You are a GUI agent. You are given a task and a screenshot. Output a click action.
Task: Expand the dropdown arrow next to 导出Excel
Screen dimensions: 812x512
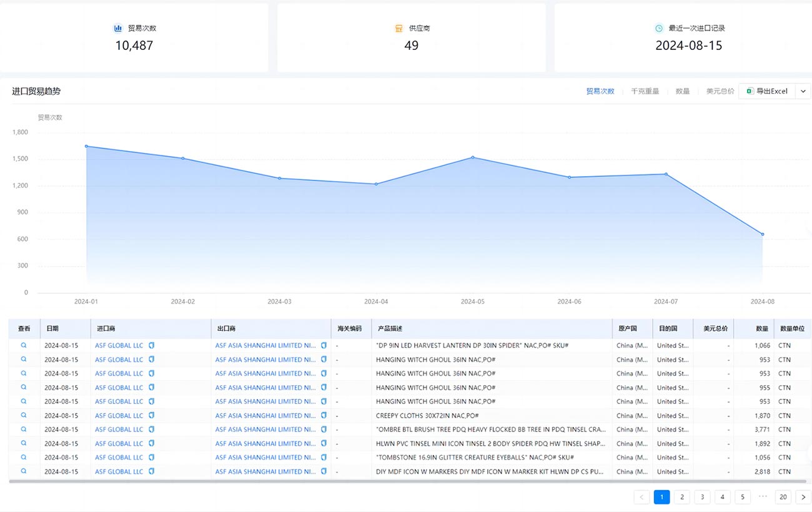point(803,91)
